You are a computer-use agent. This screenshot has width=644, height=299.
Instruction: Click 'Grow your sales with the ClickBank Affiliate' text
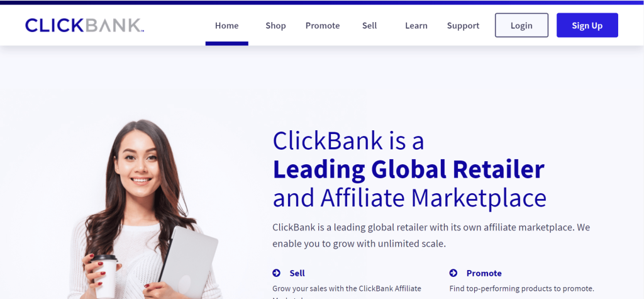(347, 288)
